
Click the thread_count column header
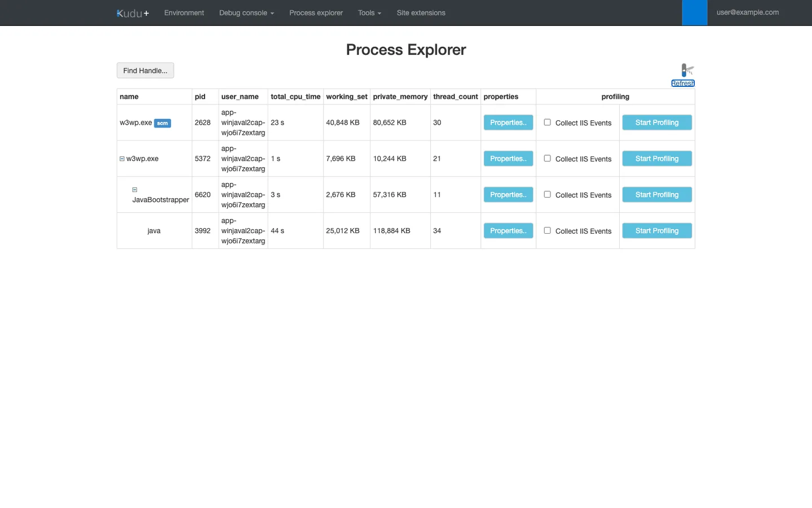tap(456, 97)
